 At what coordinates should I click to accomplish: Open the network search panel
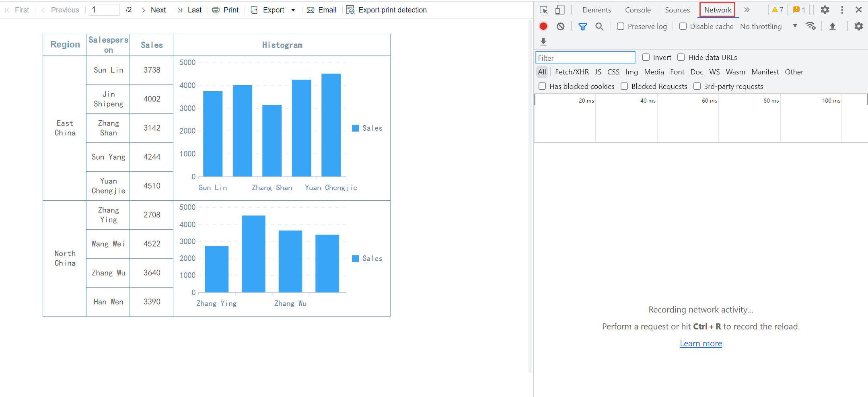(600, 26)
